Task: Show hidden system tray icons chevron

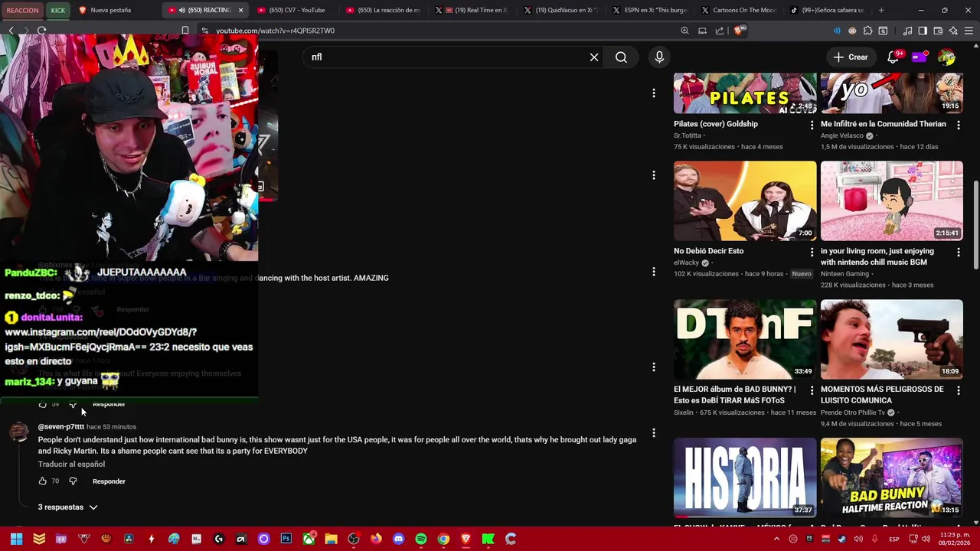Action: coord(776,539)
